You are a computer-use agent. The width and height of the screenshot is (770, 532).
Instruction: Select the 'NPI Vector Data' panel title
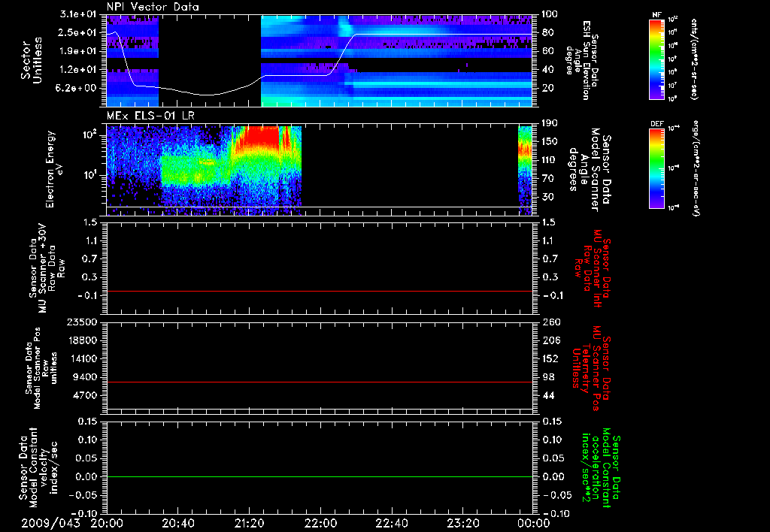(x=153, y=7)
